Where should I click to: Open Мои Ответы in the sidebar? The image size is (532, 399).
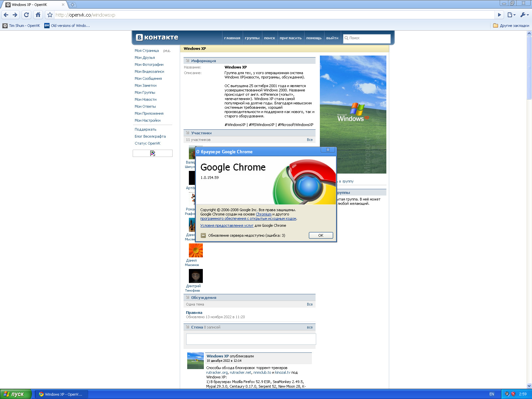145,106
